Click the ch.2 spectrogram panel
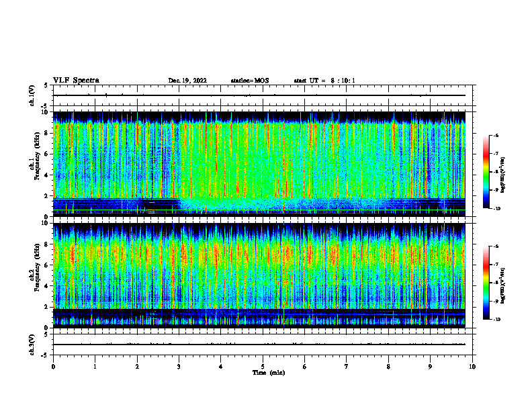The width and height of the screenshot is (532, 411). tap(259, 275)
